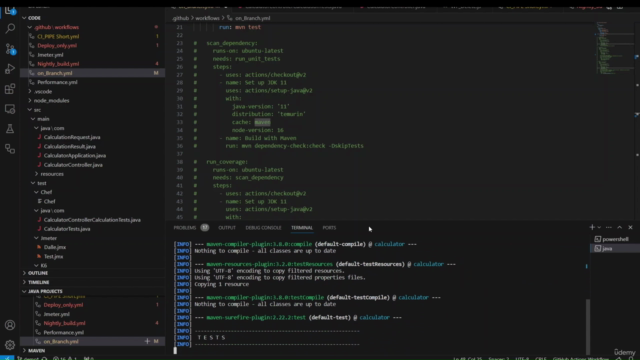Viewport: 640px width, 360px height.
Task: Open the Source Control view
Action: coord(10,49)
